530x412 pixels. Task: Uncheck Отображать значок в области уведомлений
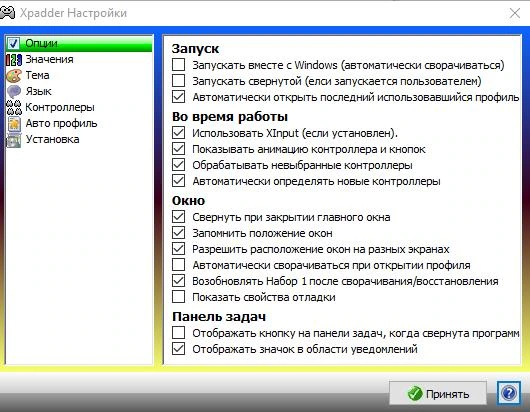[178, 348]
